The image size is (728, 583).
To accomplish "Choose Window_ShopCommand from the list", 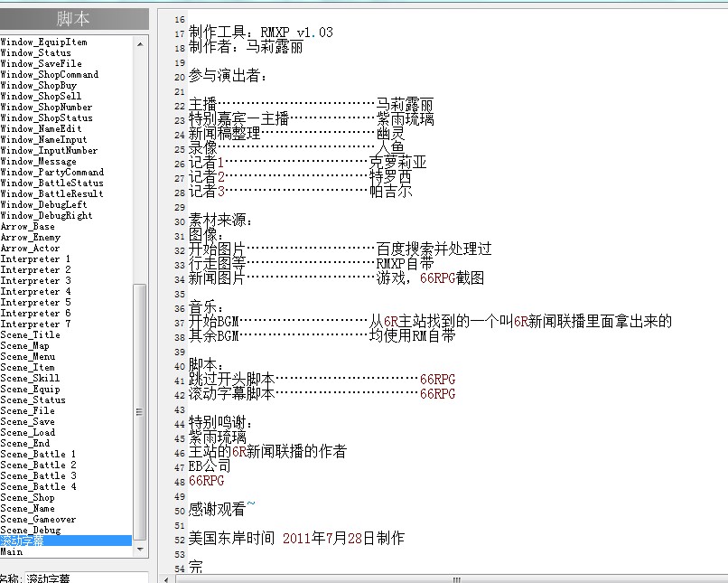I will tap(49, 74).
